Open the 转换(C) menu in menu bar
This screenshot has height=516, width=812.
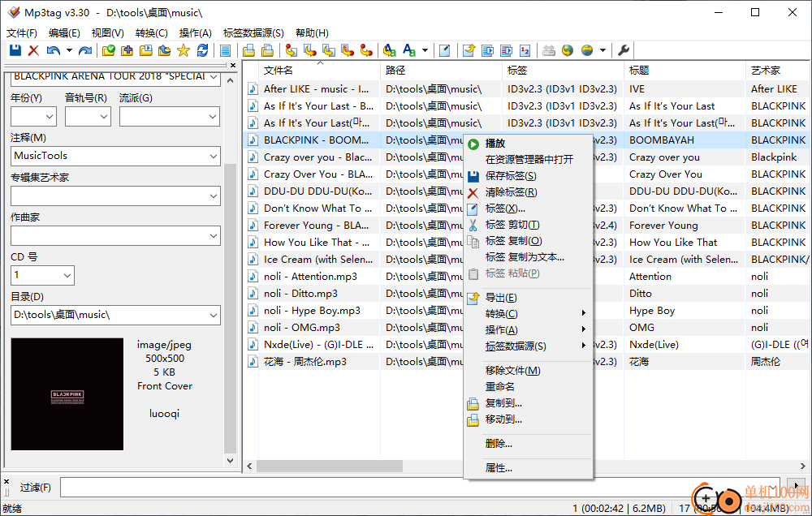(x=152, y=33)
